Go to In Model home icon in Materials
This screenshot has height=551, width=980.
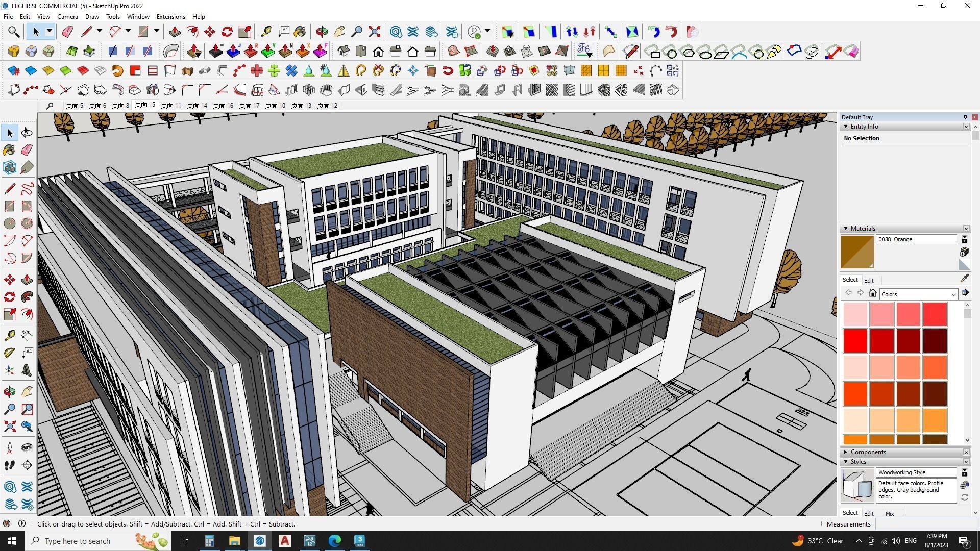[873, 293]
